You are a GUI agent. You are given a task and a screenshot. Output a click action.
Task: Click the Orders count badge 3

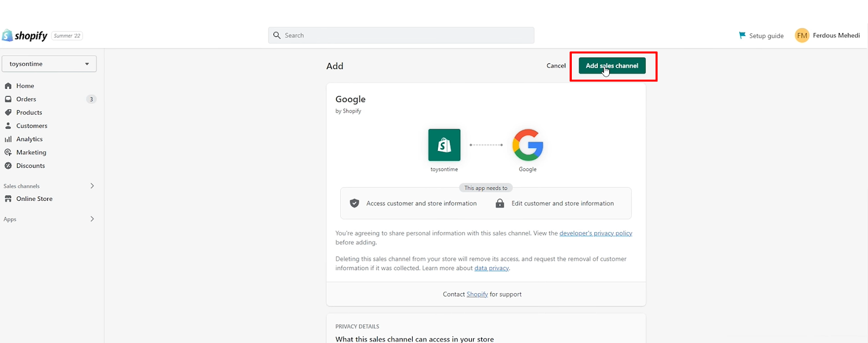click(91, 99)
